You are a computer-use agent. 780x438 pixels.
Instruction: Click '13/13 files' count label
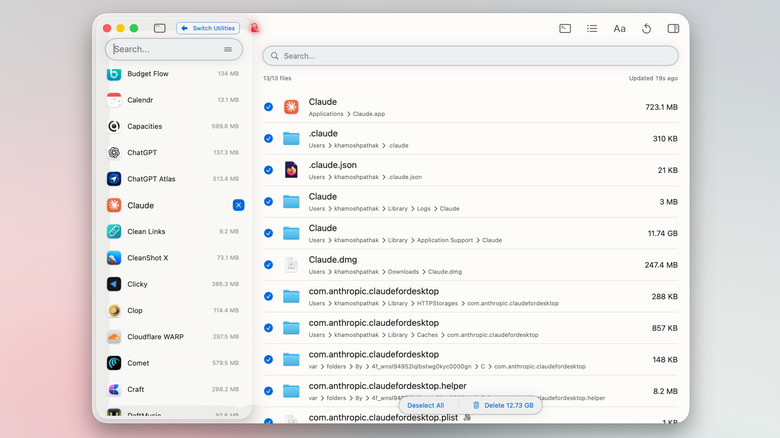tap(277, 78)
